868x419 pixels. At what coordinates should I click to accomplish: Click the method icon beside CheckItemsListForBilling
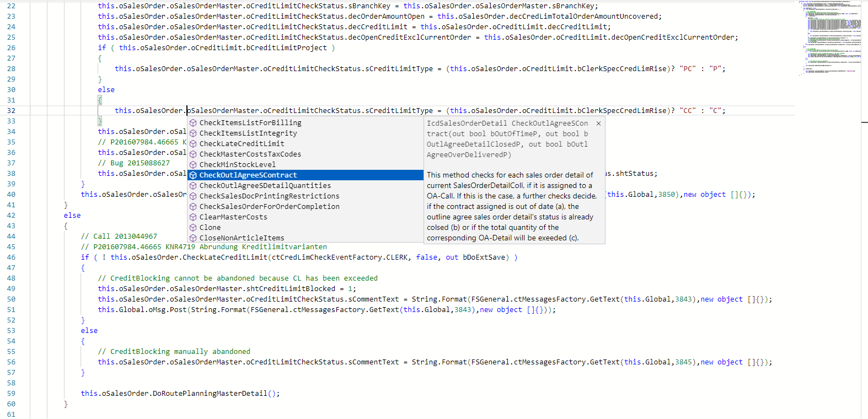pos(193,123)
